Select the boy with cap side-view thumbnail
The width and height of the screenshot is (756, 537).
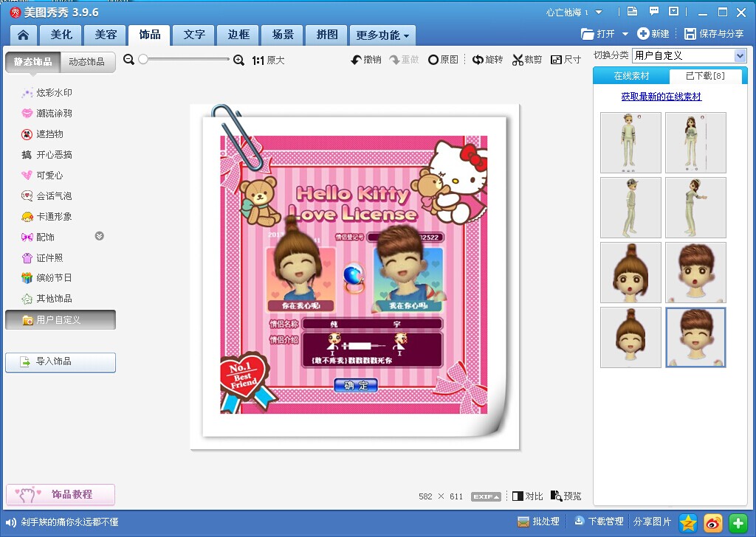click(630, 207)
